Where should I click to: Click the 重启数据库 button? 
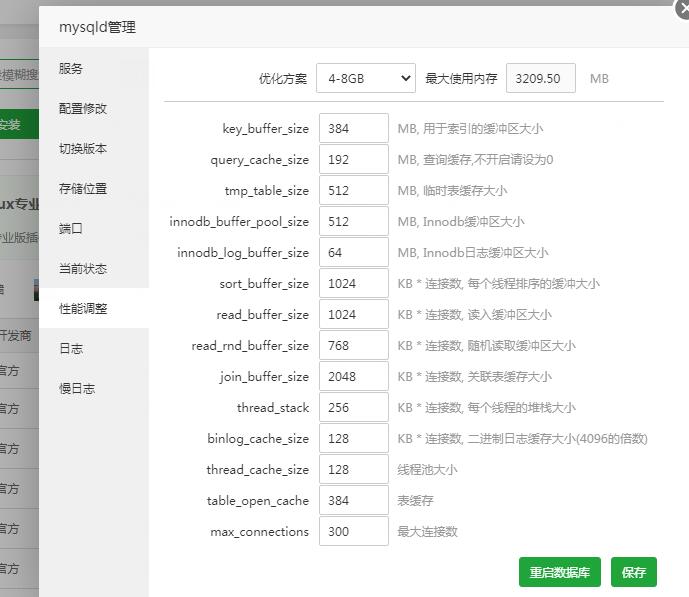(559, 572)
